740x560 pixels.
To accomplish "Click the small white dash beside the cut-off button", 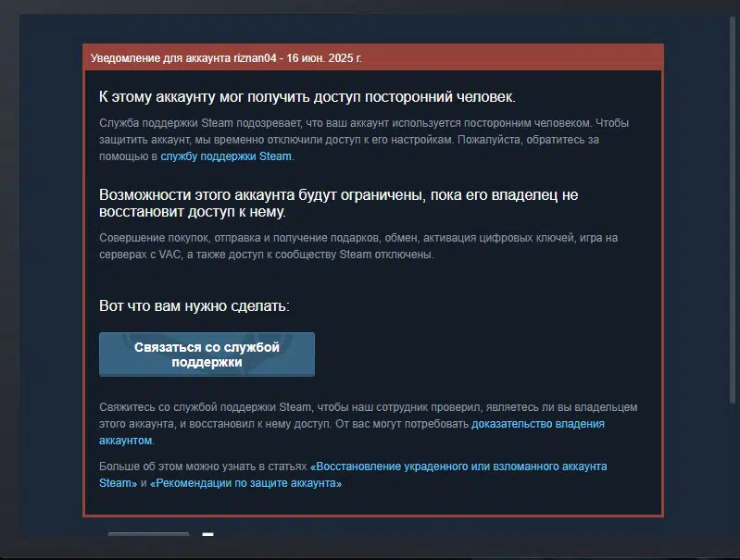I will [x=207, y=534].
